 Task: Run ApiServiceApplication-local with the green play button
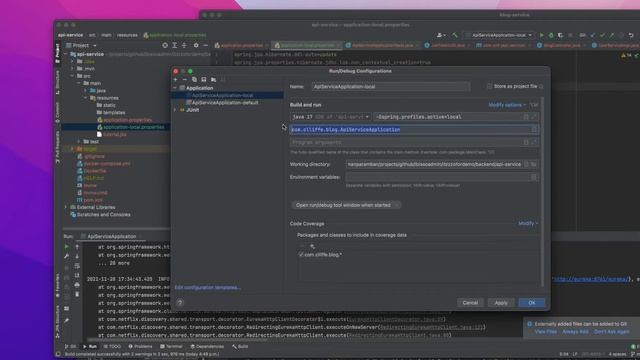coord(542,36)
